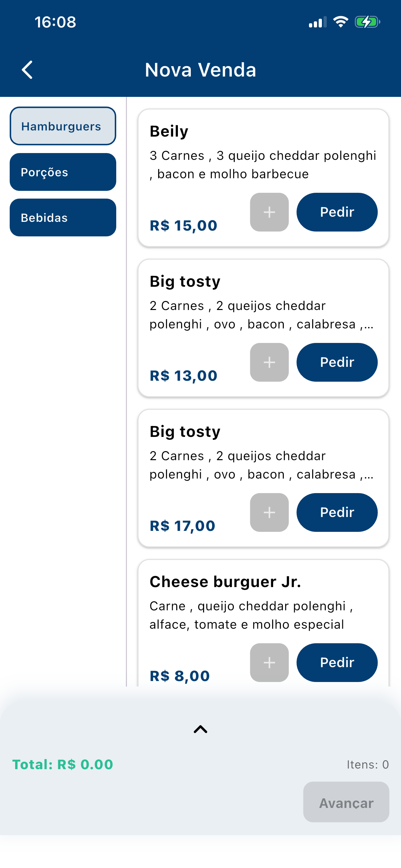The height and width of the screenshot is (868, 401).
Task: Click the Avançar button
Action: pyautogui.click(x=346, y=802)
